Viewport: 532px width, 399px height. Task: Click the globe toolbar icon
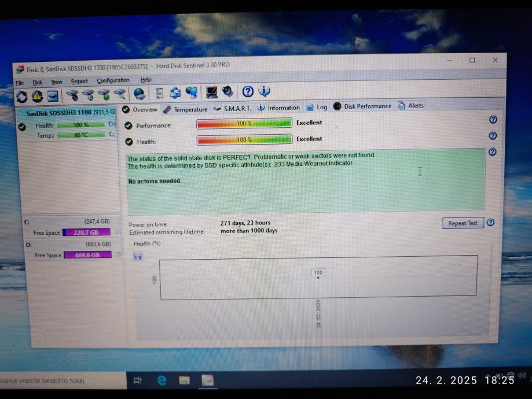140,93
